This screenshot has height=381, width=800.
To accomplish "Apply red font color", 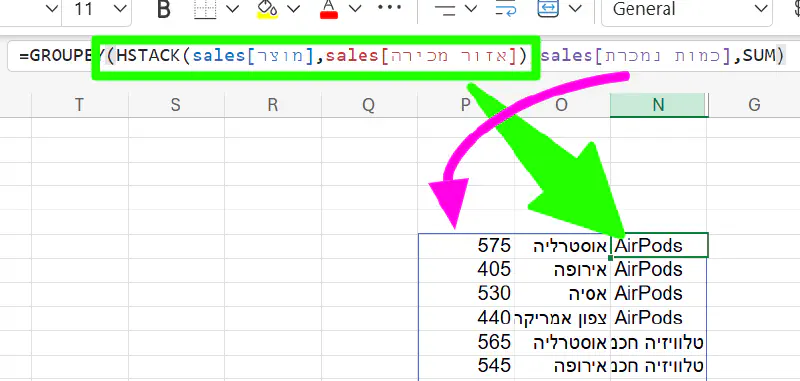I will [329, 9].
